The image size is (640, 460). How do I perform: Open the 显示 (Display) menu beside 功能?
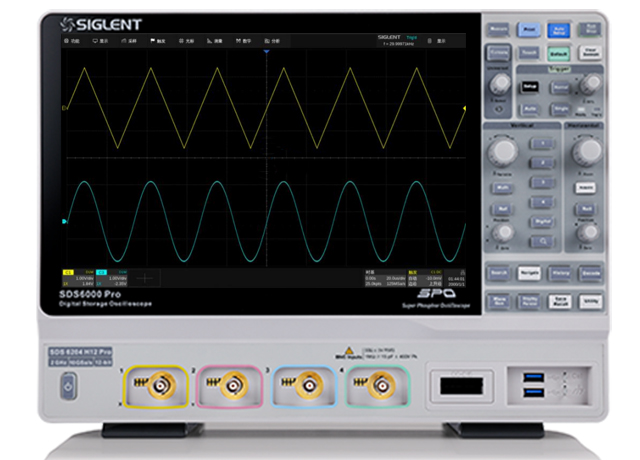click(100, 41)
